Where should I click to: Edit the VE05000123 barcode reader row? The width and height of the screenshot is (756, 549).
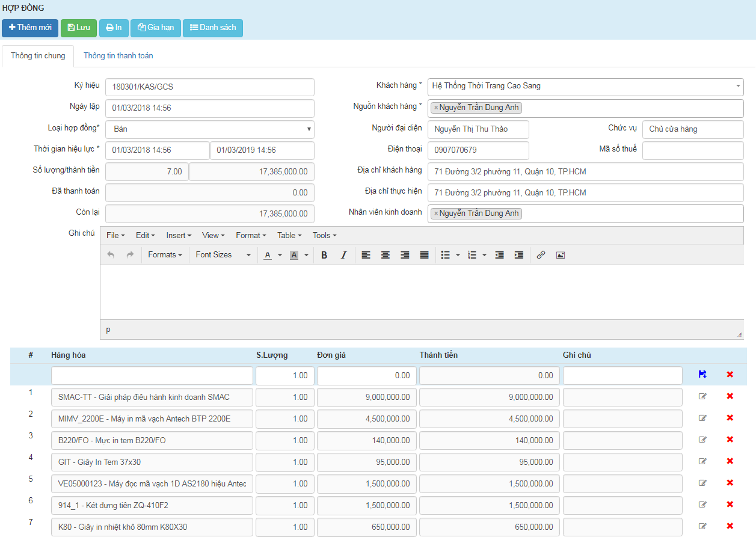pyautogui.click(x=702, y=483)
